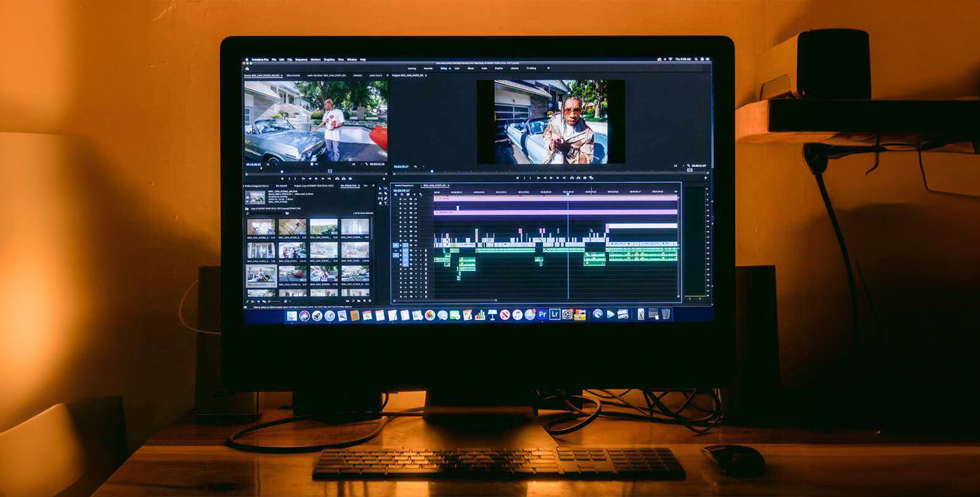This screenshot has width=980, height=497.
Task: Open the Sequence menu
Action: point(301,60)
